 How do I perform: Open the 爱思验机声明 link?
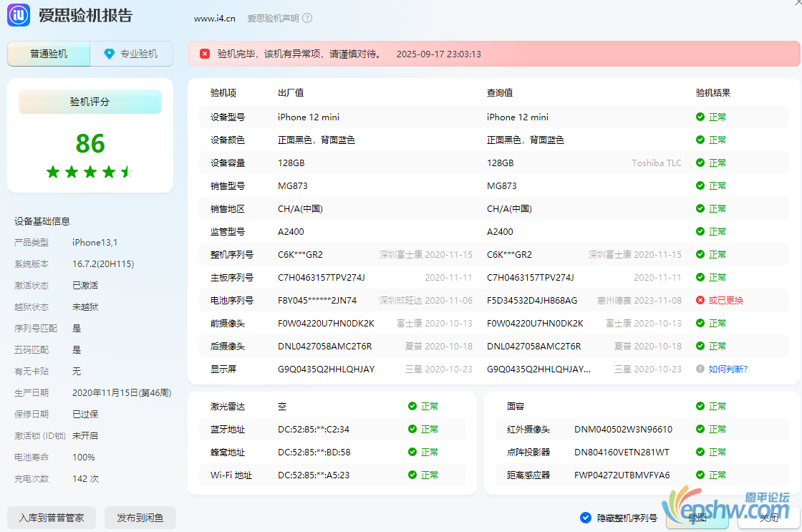[273, 19]
